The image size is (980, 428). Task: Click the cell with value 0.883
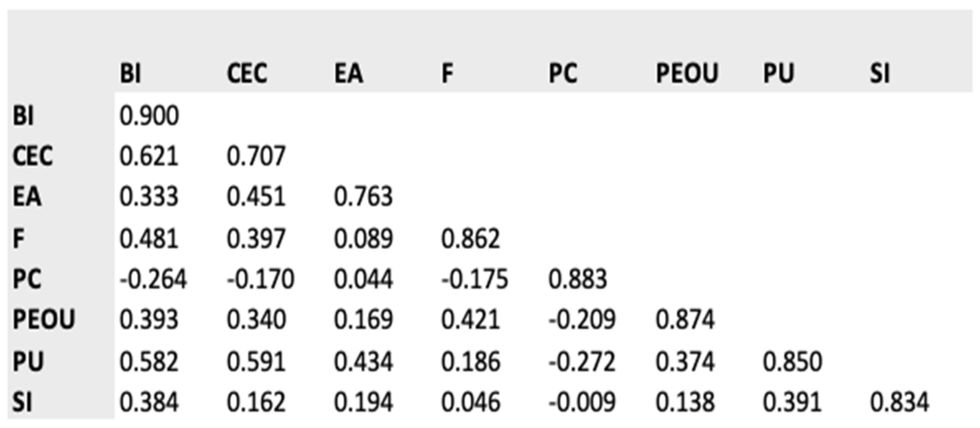pos(577,279)
